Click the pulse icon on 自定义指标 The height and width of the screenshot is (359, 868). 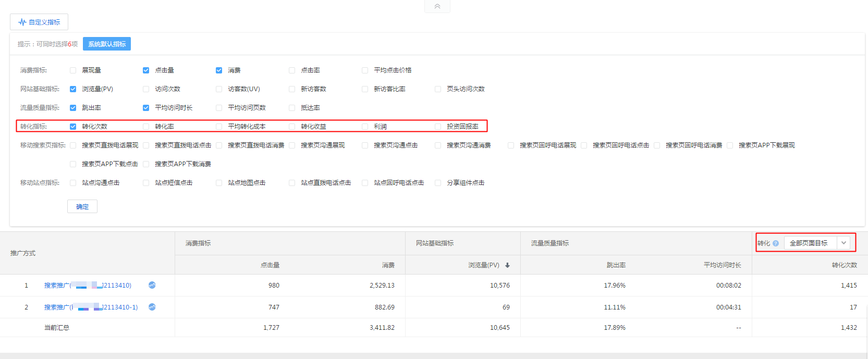pos(22,22)
